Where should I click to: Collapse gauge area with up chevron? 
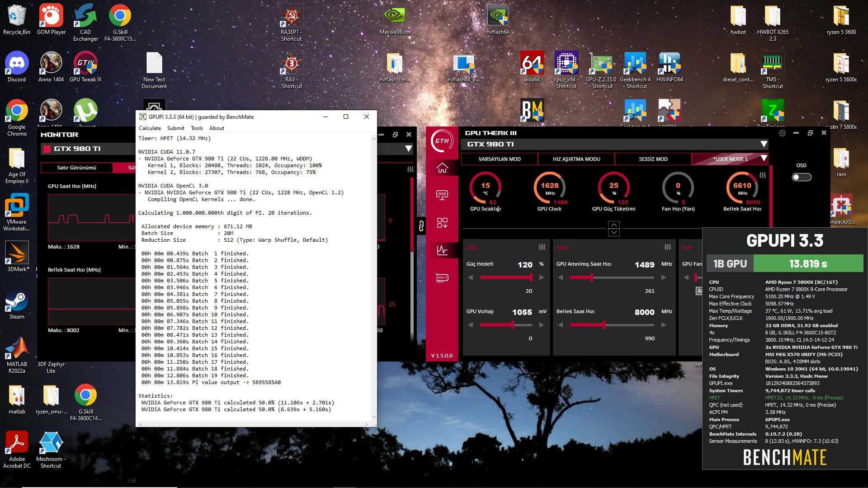tap(613, 225)
